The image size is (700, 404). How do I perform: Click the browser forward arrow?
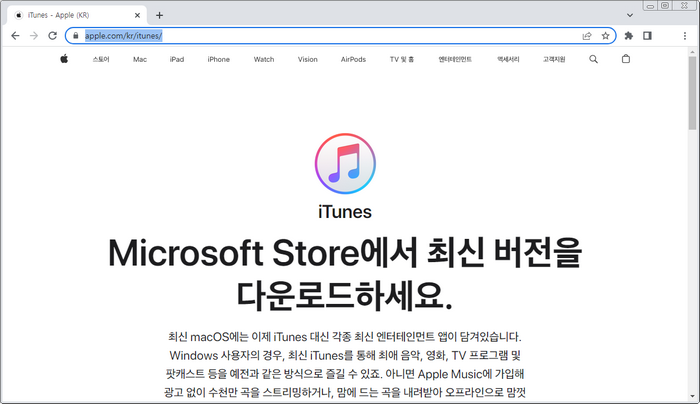(x=34, y=36)
